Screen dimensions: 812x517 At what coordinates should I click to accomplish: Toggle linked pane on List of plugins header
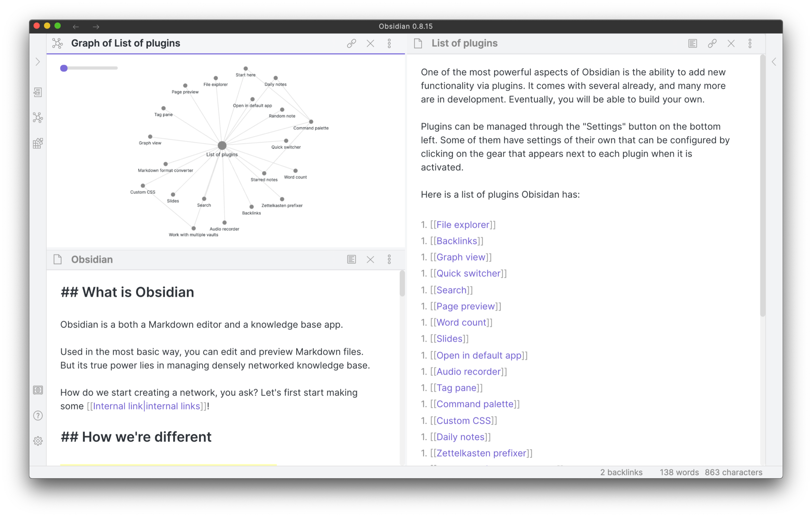pos(712,43)
